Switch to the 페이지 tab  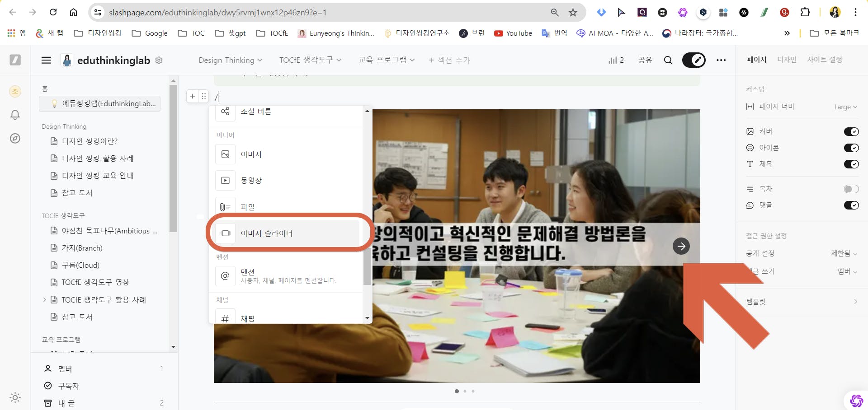757,60
